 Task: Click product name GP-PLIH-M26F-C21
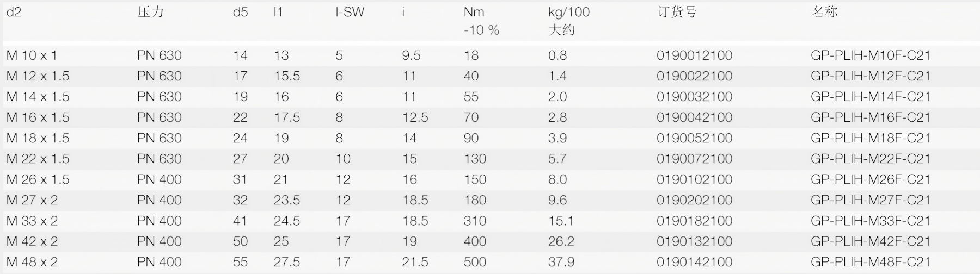[870, 179]
